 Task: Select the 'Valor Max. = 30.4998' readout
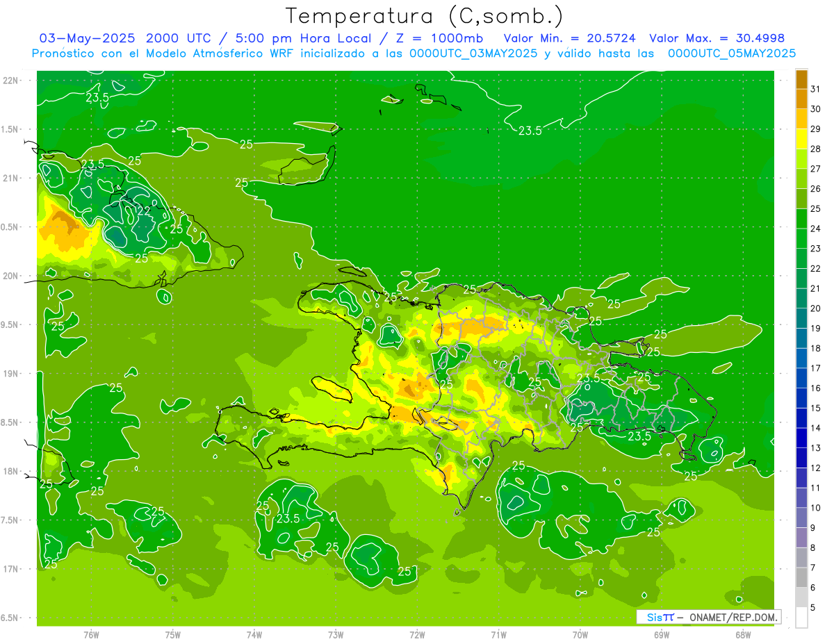click(717, 38)
